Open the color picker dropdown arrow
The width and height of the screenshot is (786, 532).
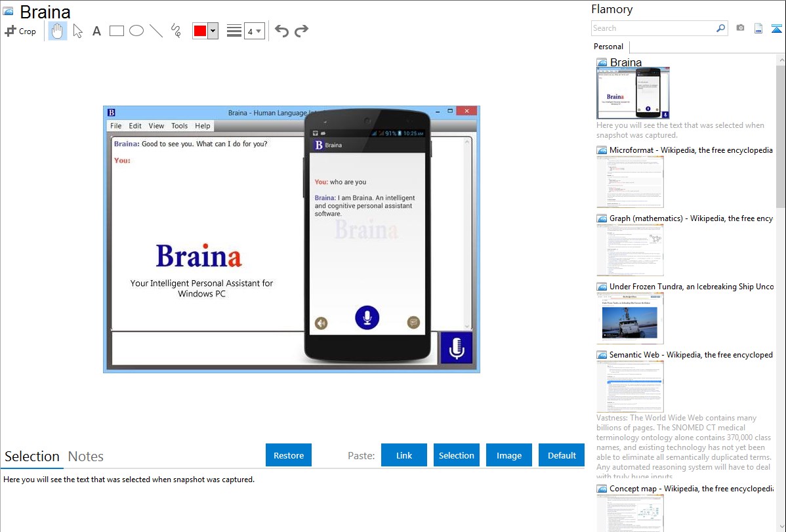(213, 31)
